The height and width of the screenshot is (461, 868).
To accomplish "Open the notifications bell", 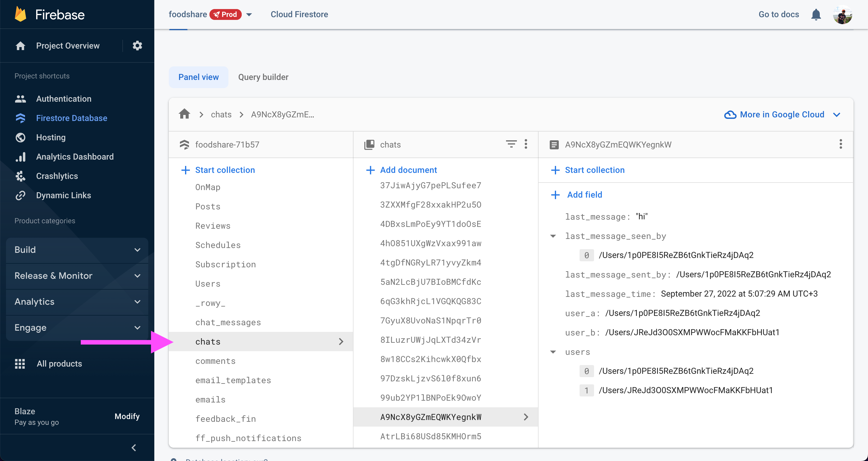I will click(x=816, y=14).
